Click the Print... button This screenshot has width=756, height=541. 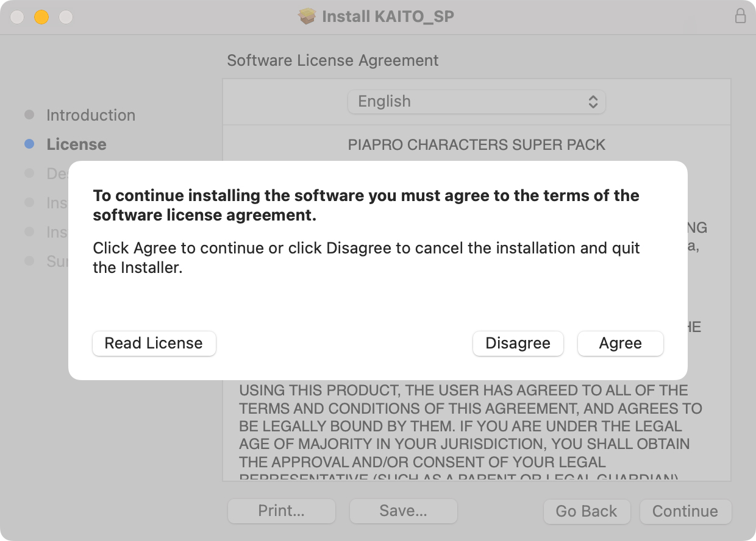pos(281,511)
